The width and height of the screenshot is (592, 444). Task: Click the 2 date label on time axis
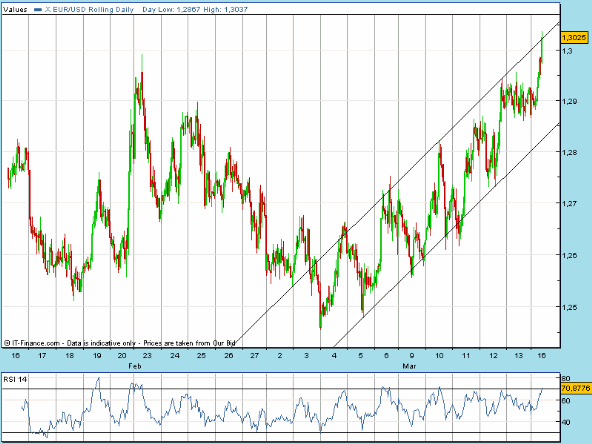point(280,355)
